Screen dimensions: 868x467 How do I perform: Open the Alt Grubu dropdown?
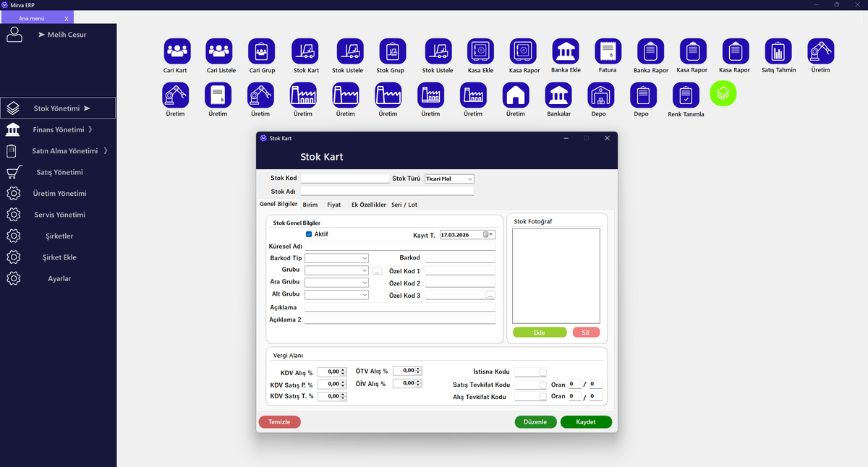coord(337,295)
